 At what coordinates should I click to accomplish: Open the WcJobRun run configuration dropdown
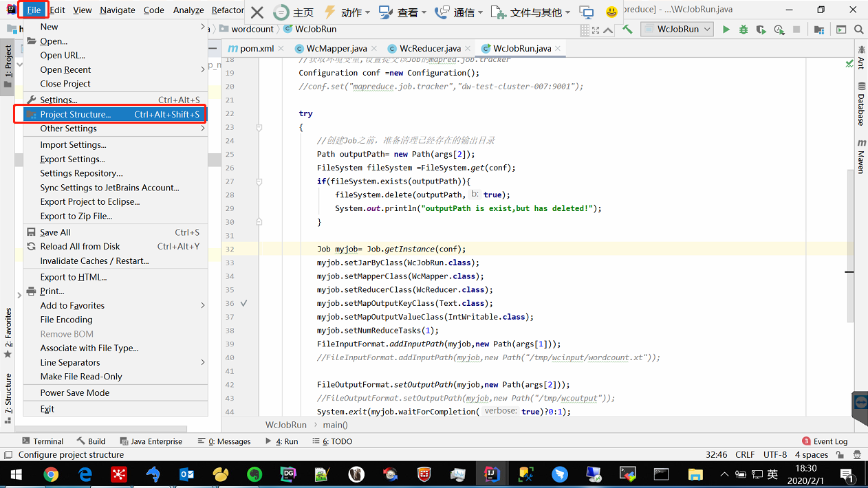tap(677, 29)
